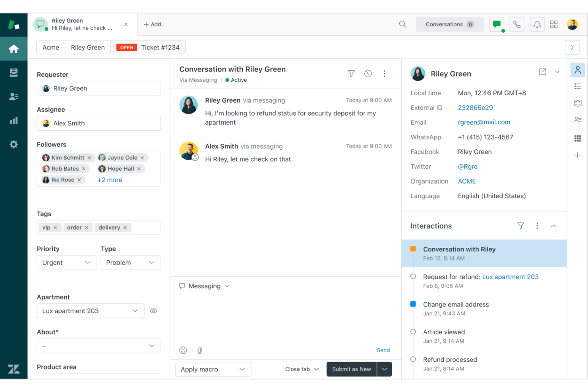Open the Lux apartment 203 link
588x392 pixels.
tap(510, 277)
